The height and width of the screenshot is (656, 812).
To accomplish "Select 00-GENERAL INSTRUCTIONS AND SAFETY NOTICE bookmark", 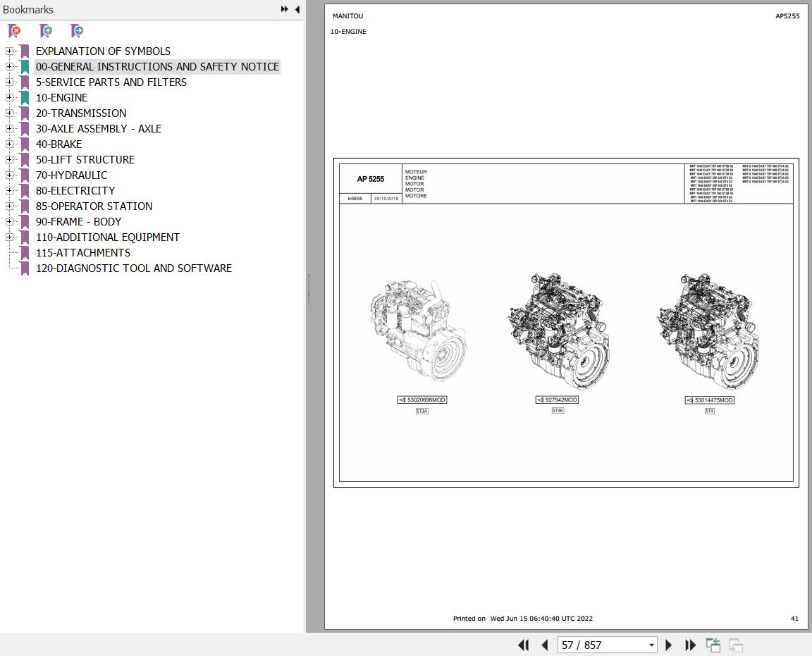I will (x=157, y=67).
